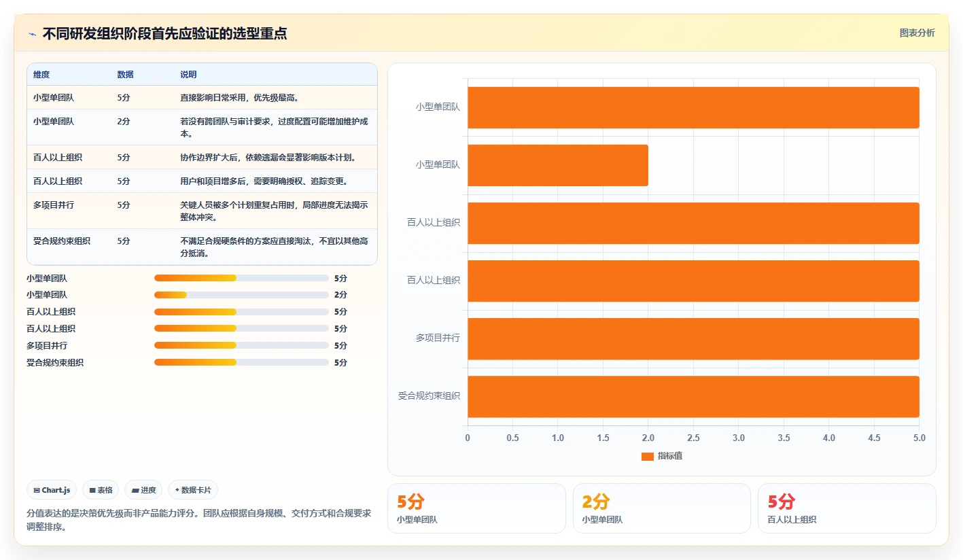
Task: Click the page title 不同研发组织阶段首先应验证的选型重点
Action: 164,34
